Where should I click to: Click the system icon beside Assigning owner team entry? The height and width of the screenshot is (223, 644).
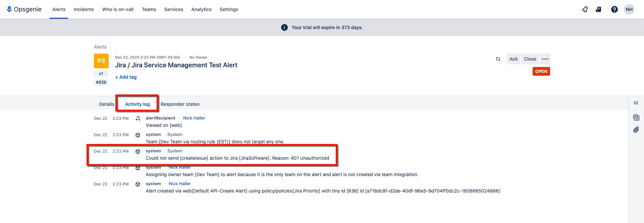pos(138,168)
